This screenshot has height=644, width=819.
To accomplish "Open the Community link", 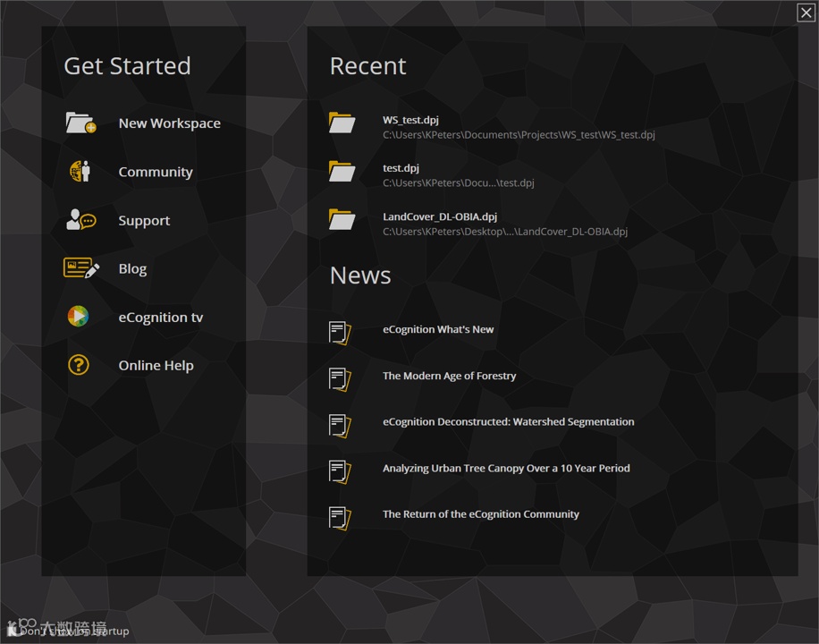I will (x=156, y=172).
